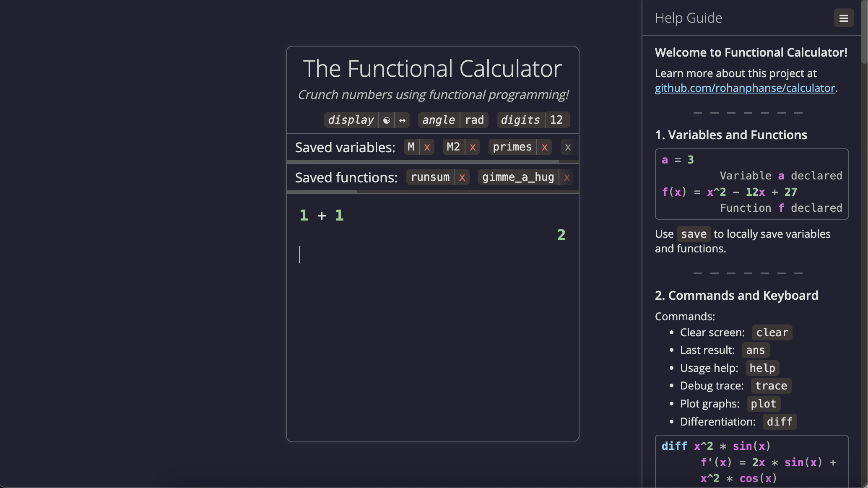Open the Help Guide hamburger menu
The image size is (868, 488).
(844, 18)
